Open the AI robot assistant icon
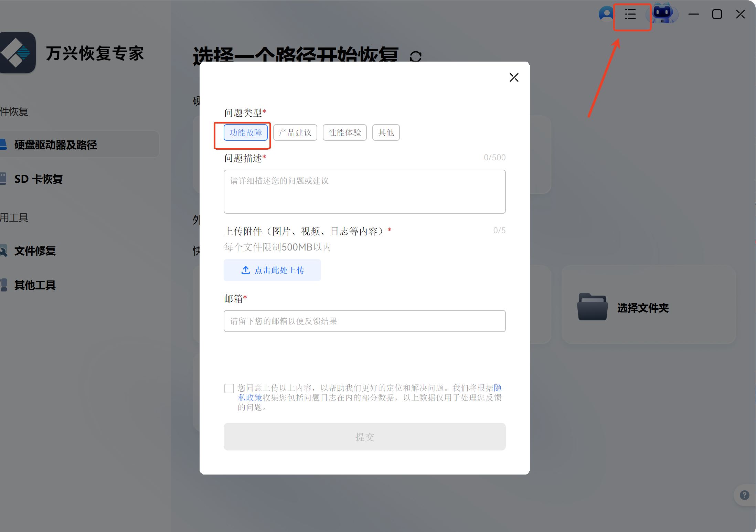756x532 pixels. click(x=663, y=14)
